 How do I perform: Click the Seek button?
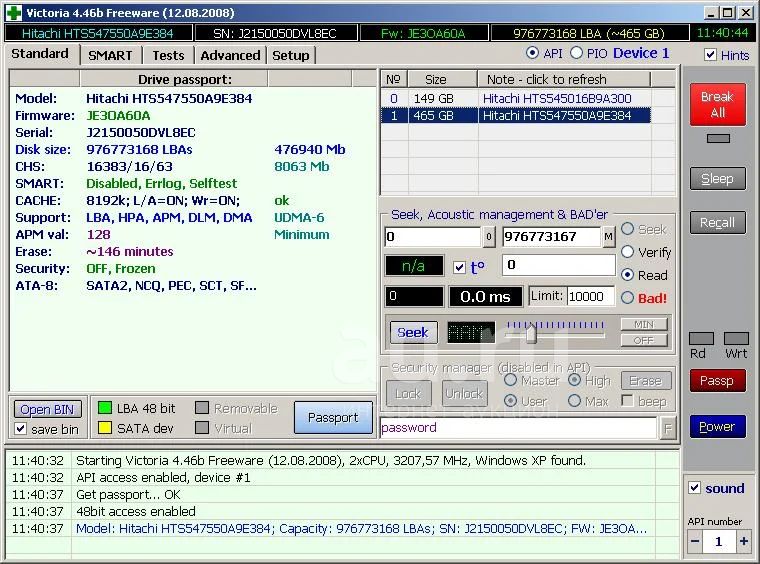click(413, 332)
